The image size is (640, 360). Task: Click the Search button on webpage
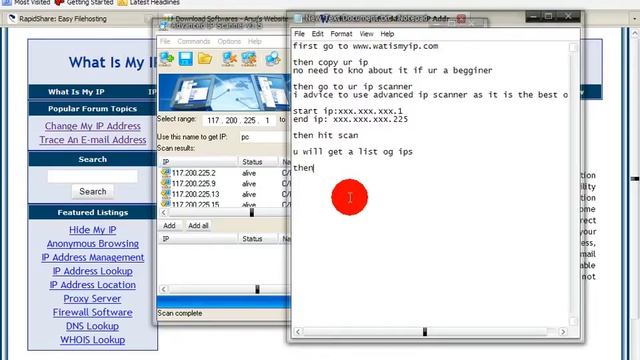[x=93, y=191]
